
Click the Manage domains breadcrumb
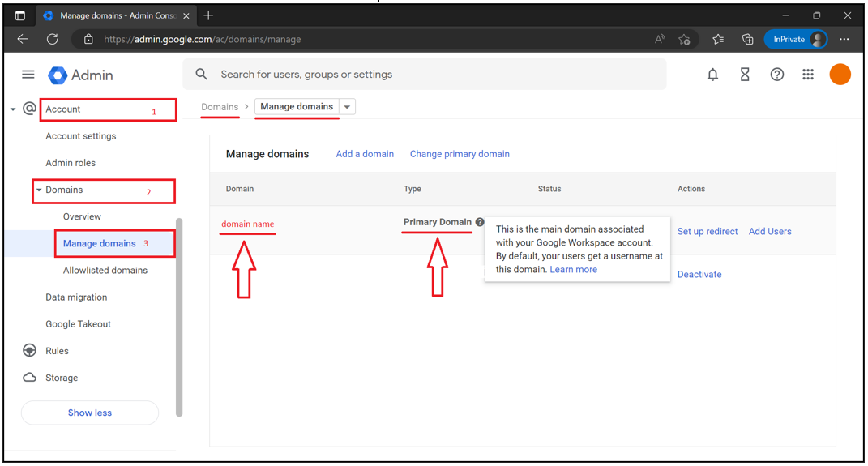pyautogui.click(x=297, y=106)
